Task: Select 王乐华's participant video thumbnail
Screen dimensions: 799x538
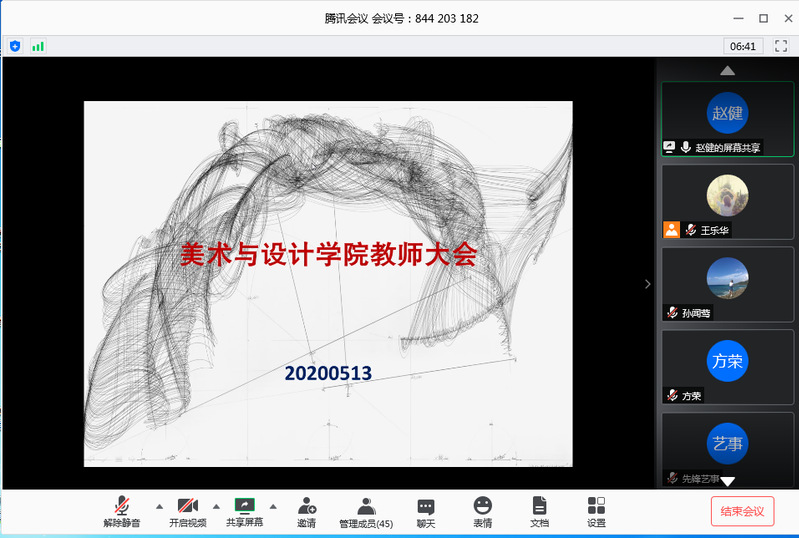Action: pyautogui.click(x=727, y=201)
